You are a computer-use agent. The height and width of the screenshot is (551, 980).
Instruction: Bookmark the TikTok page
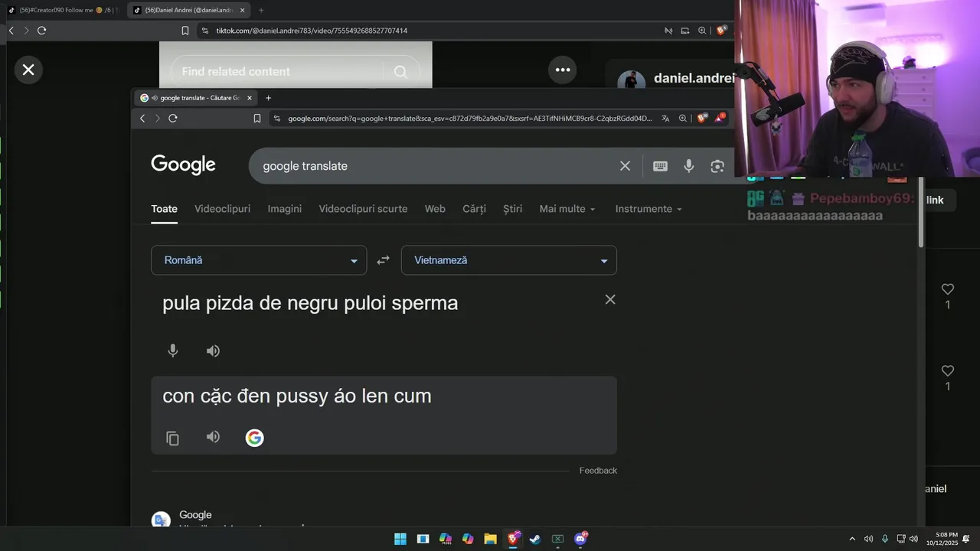(185, 31)
